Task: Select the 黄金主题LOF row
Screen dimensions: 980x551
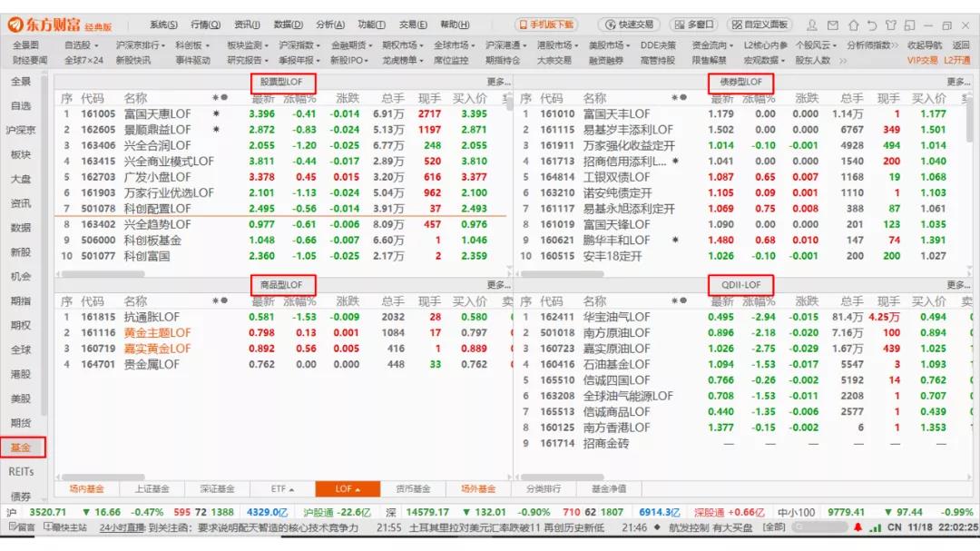Action: pos(281,333)
